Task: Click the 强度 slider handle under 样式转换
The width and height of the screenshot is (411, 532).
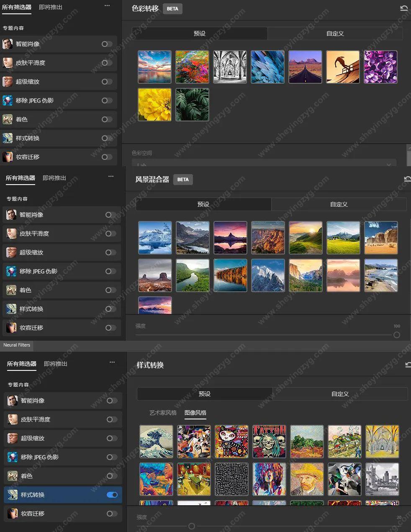Action: (x=191, y=526)
